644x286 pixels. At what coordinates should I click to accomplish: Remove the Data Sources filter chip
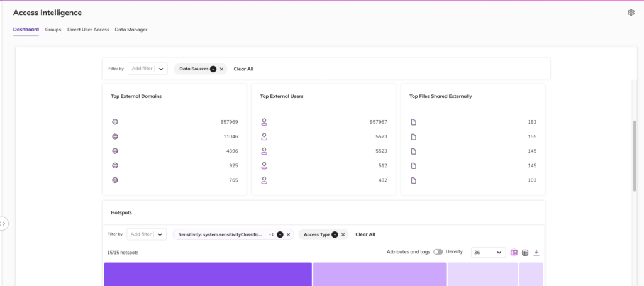pyautogui.click(x=221, y=69)
